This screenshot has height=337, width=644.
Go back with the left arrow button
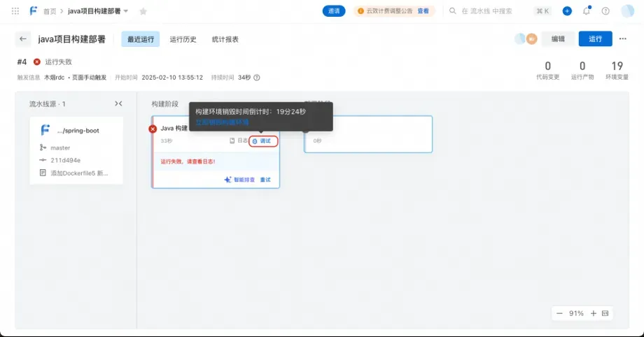[23, 39]
